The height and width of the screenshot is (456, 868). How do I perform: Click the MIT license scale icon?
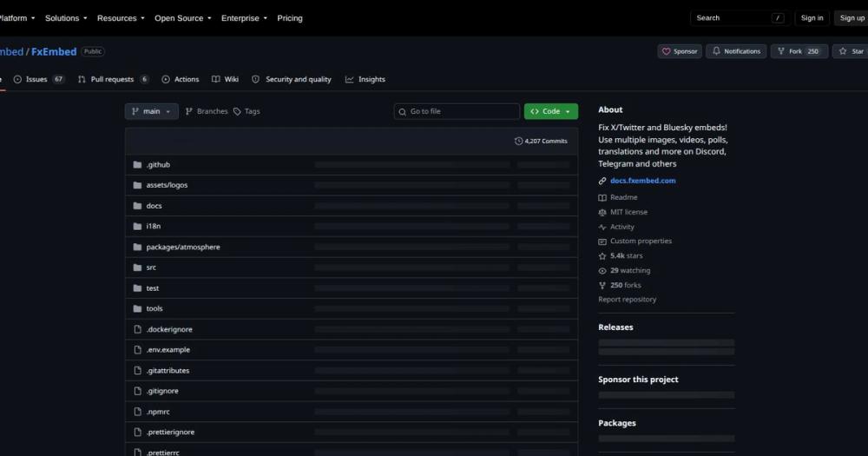click(602, 212)
